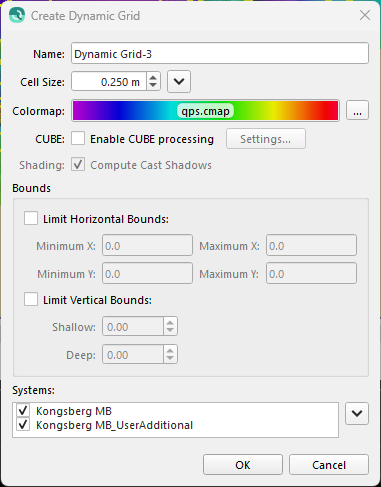Close the Create Dynamic Grid dialog

pos(365,15)
